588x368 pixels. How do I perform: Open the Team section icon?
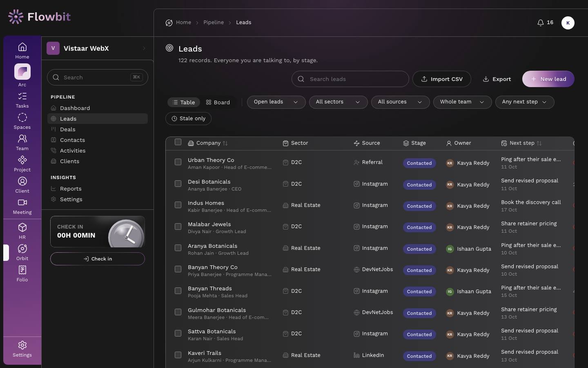coord(22,143)
